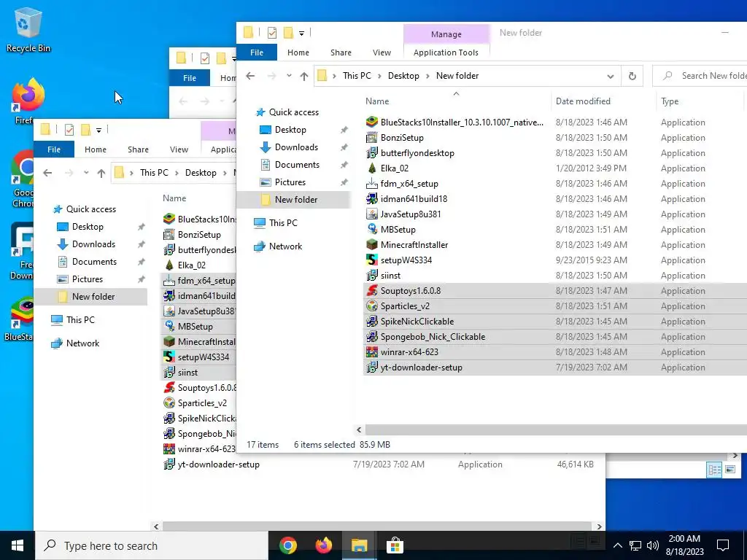Viewport: 747px width, 560px height.
Task: Select SpikeNickClickable file name in front window
Action: point(417,322)
